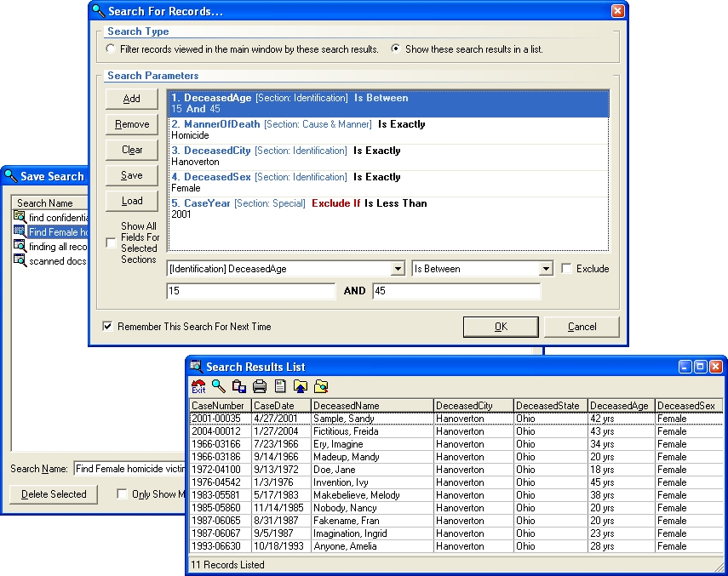
Task: Click the icon beside 'scanned docs' saved search
Action: (20, 259)
